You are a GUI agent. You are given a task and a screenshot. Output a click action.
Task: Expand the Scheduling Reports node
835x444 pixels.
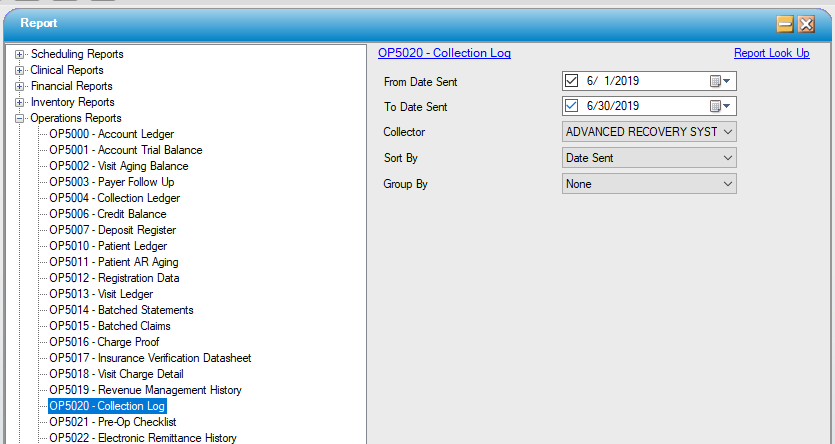coord(20,54)
